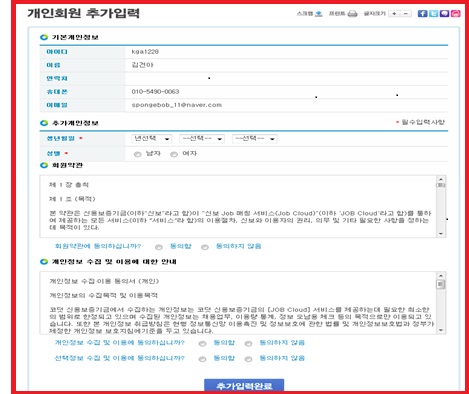This screenshot has height=394, width=469.
Task: Click the pink share icon
Action: pyautogui.click(x=456, y=13)
